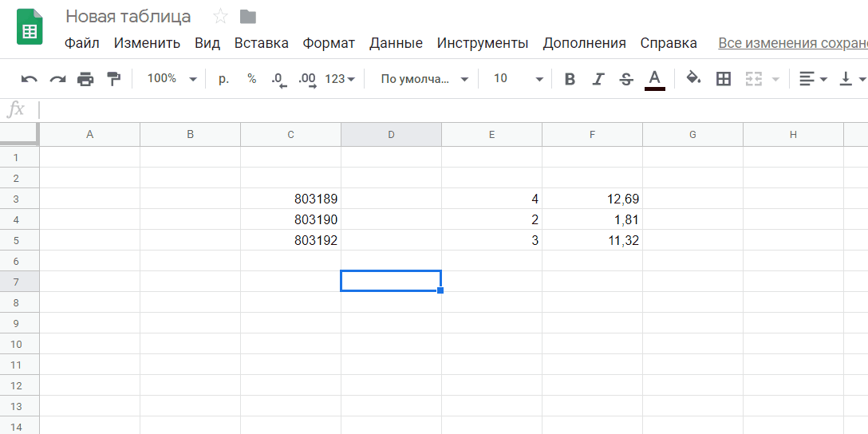868x434 pixels.
Task: Select column F header
Action: (x=592, y=135)
